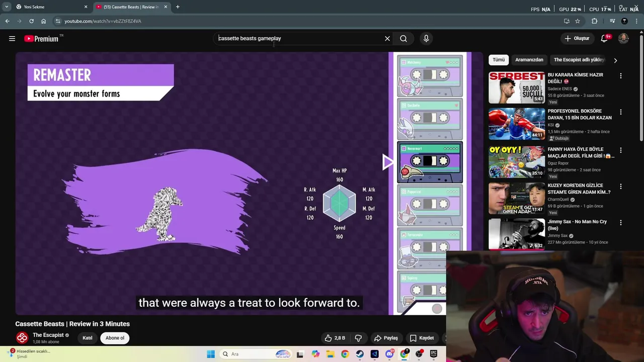Screen dimensions: 644x362
Task: Reload the YouTube page
Action: tap(31, 21)
